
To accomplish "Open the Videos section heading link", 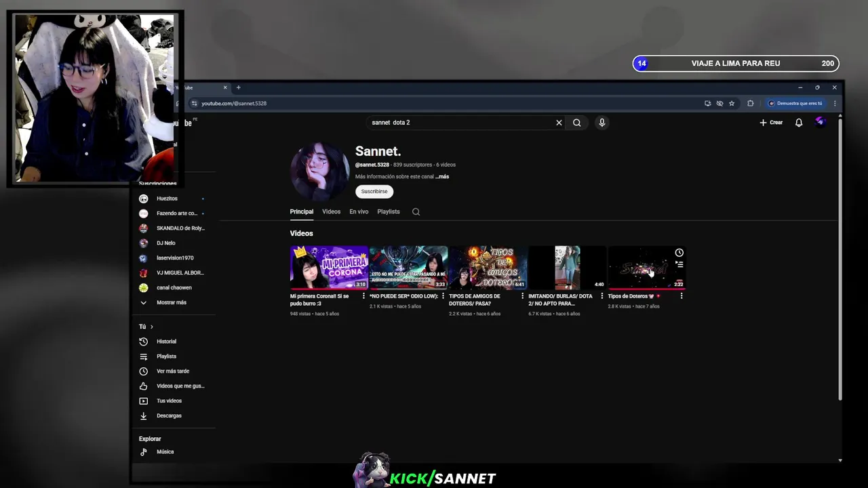I will (x=302, y=233).
